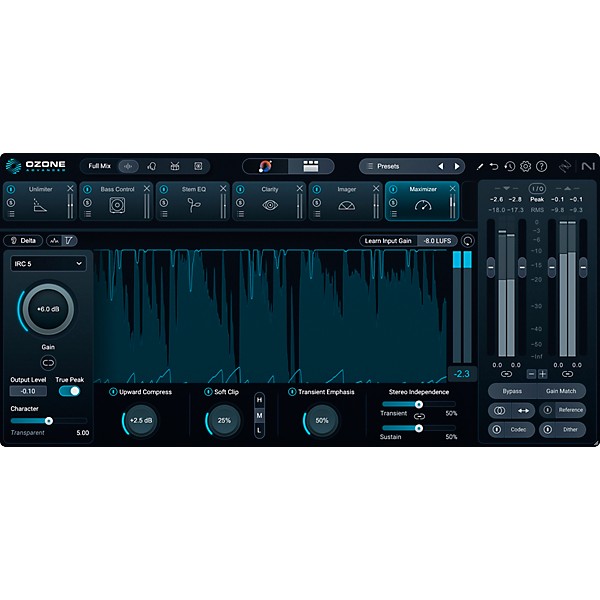
Task: Edit the Output Level field
Action: [28, 391]
